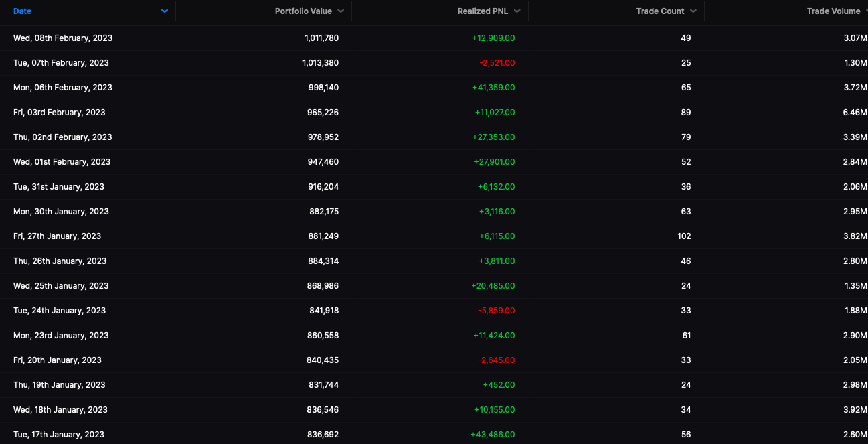Click trade count 24 for 25th January
Viewport: 868px width, 444px height.
(x=686, y=286)
